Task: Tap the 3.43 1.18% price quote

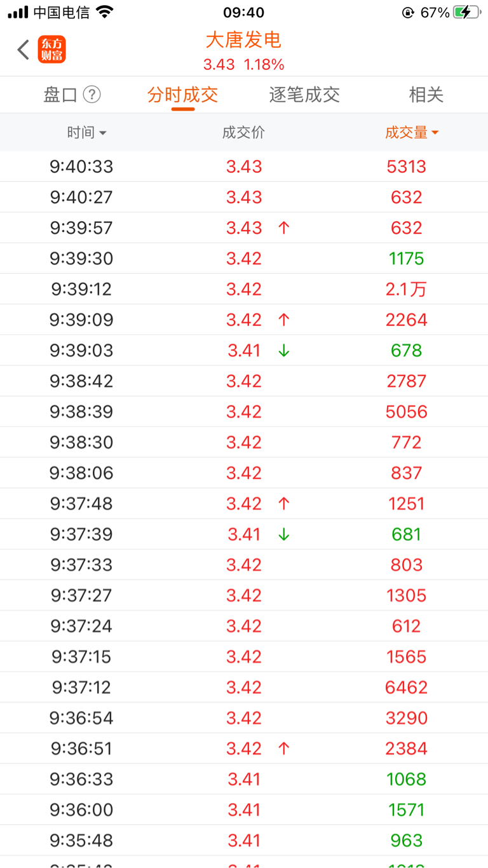Action: coord(244,65)
